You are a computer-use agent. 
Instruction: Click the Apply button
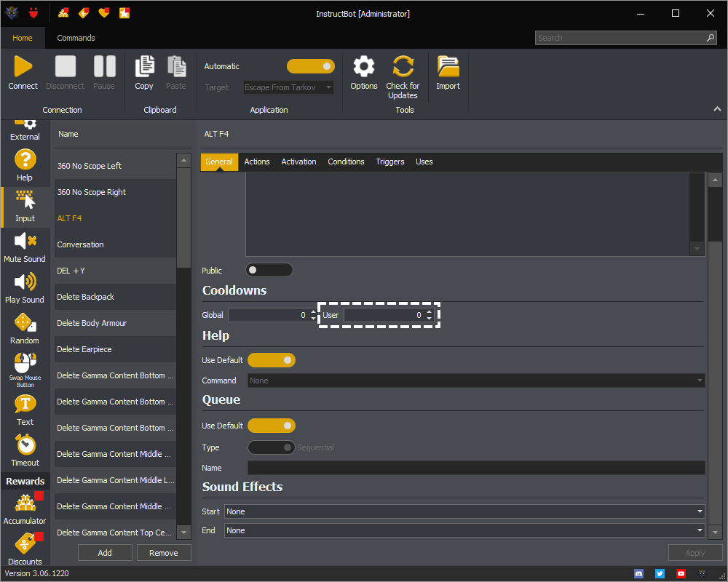tap(695, 553)
